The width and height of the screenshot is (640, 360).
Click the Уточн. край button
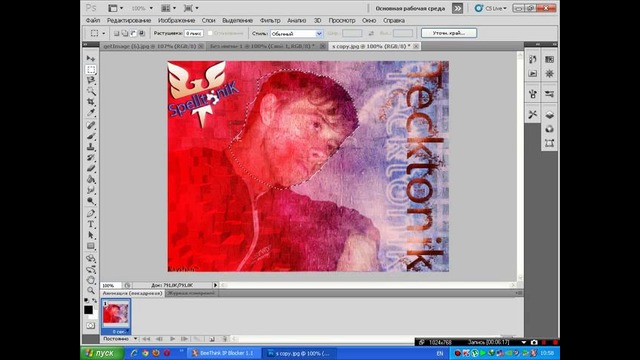tap(449, 33)
